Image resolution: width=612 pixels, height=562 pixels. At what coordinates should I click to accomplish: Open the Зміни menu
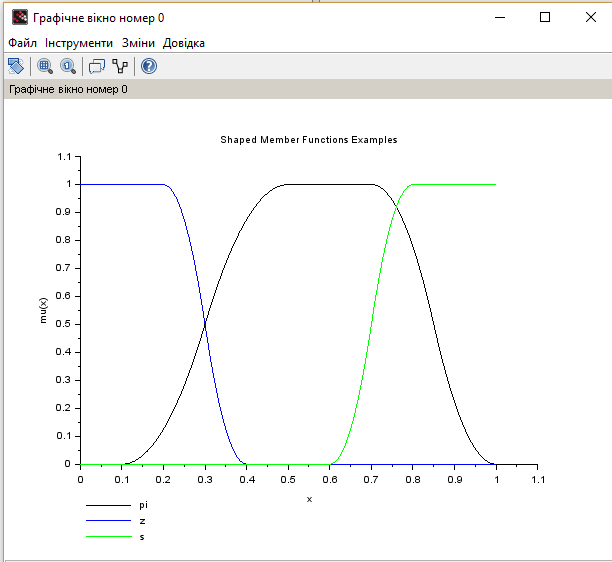tap(138, 43)
